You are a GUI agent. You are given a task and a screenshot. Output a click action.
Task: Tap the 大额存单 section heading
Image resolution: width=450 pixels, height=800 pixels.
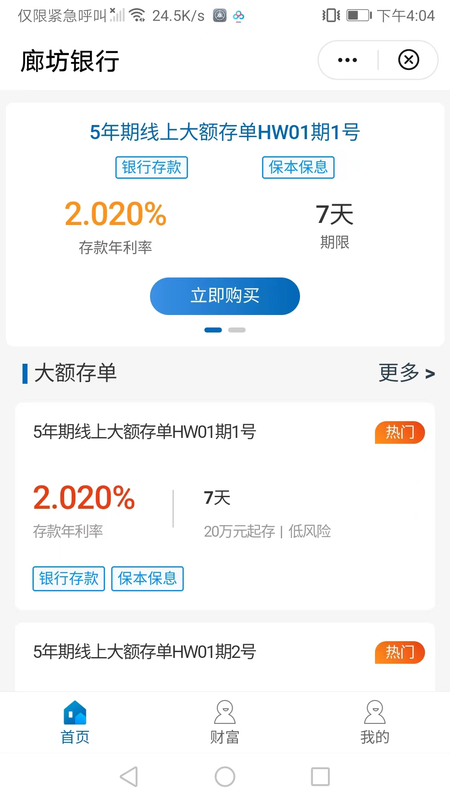click(75, 373)
